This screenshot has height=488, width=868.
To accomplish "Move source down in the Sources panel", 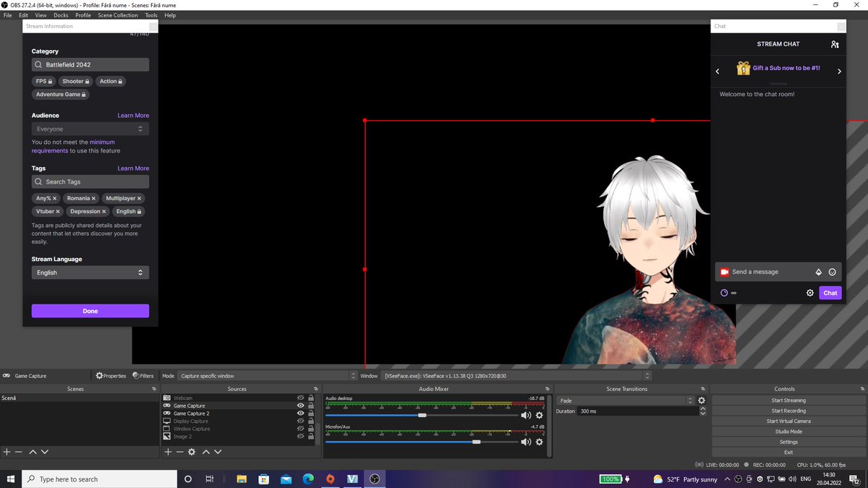I will pyautogui.click(x=218, y=452).
